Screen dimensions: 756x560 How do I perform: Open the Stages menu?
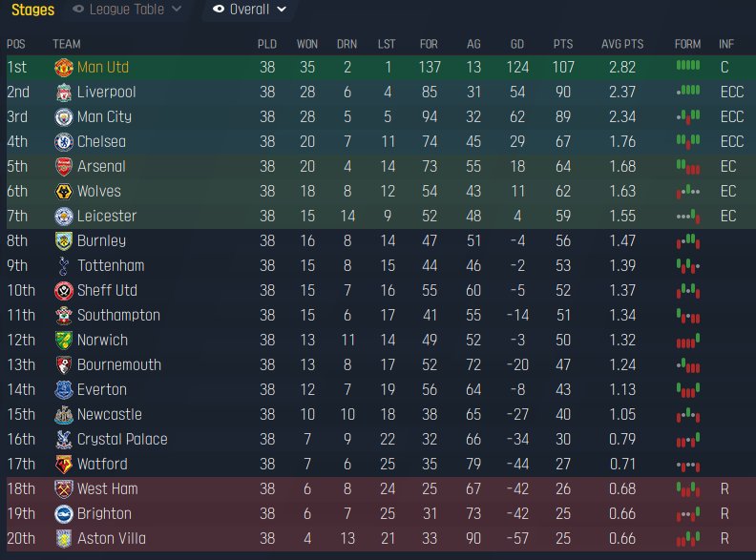tap(32, 10)
